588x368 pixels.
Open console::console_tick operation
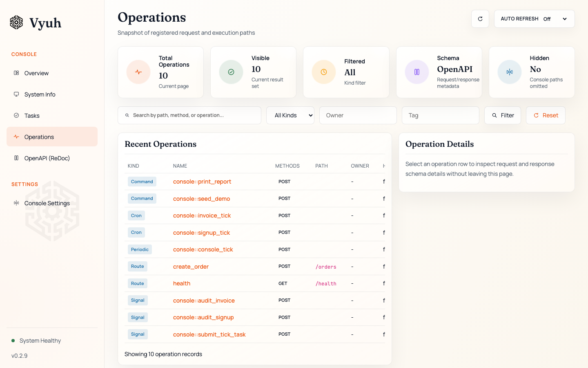click(x=203, y=249)
